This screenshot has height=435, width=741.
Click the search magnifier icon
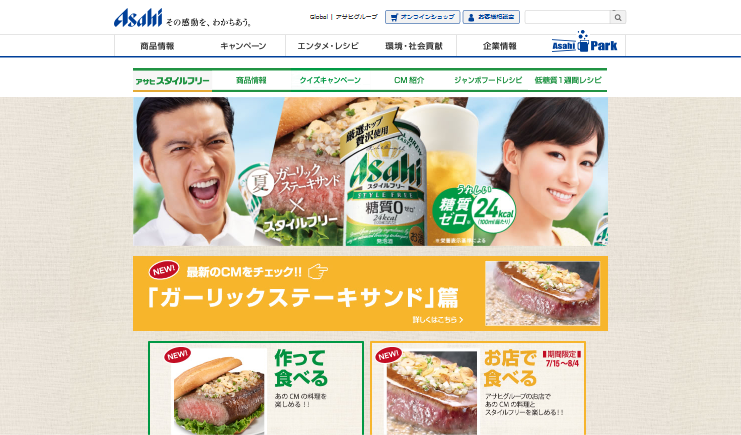pyautogui.click(x=618, y=17)
